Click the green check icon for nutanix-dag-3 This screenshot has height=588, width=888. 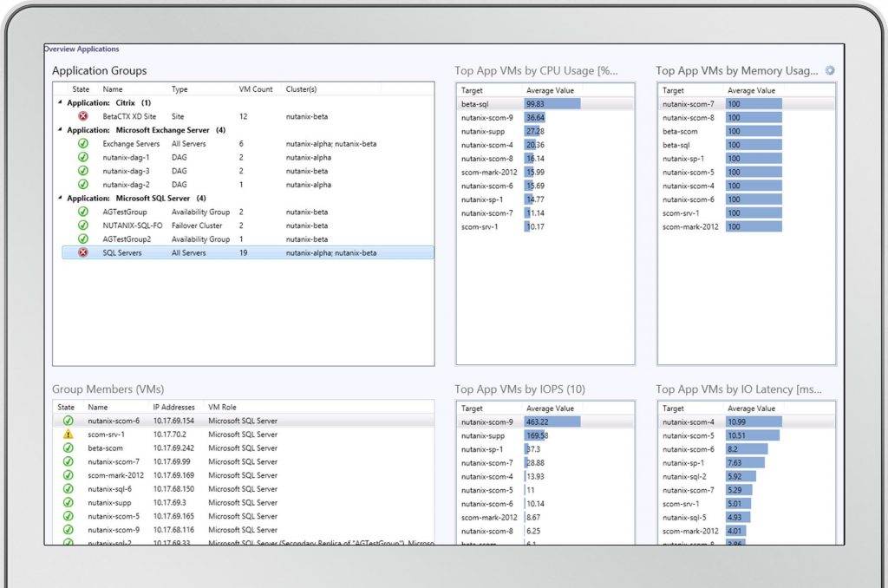pyautogui.click(x=83, y=171)
